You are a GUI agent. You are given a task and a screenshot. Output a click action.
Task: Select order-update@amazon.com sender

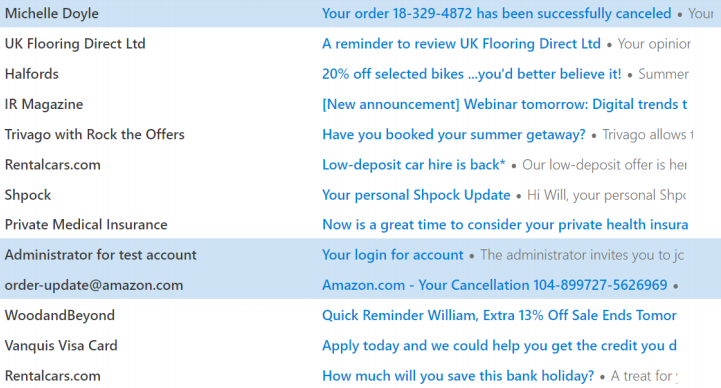point(94,285)
